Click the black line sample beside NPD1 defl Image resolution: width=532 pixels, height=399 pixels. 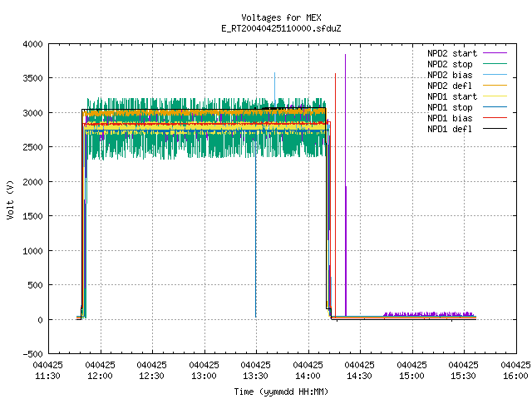(495, 129)
